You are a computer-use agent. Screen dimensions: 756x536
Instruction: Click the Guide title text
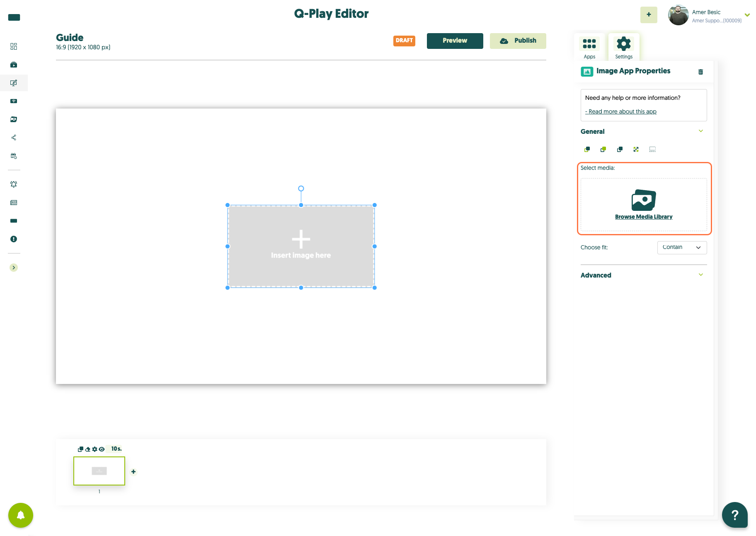tap(70, 38)
